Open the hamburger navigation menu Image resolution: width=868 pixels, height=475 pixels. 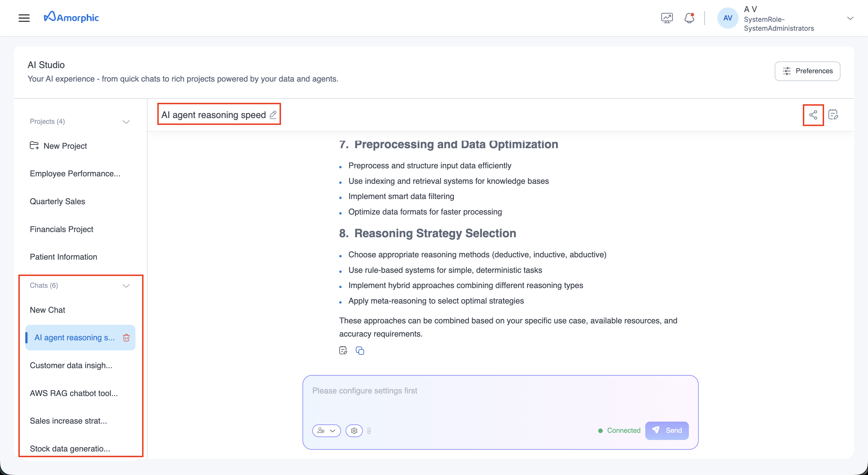pyautogui.click(x=24, y=18)
